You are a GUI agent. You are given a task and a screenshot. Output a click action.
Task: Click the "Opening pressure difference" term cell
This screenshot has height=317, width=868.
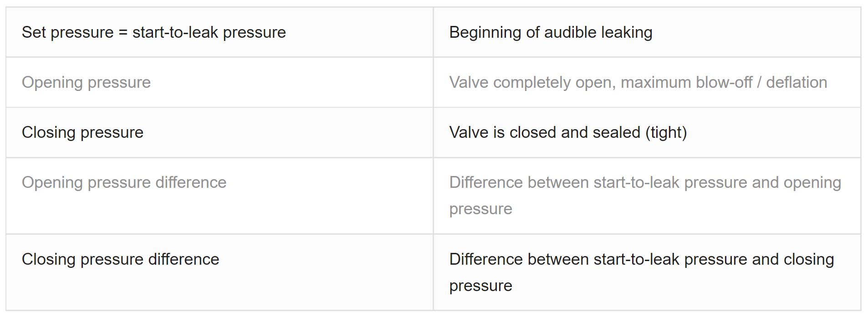pyautogui.click(x=220, y=196)
